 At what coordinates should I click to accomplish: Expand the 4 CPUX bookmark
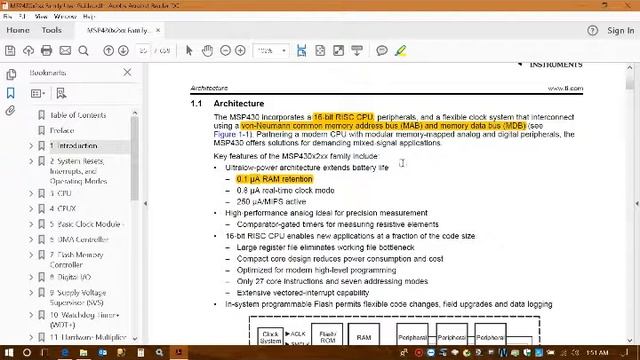click(x=31, y=209)
